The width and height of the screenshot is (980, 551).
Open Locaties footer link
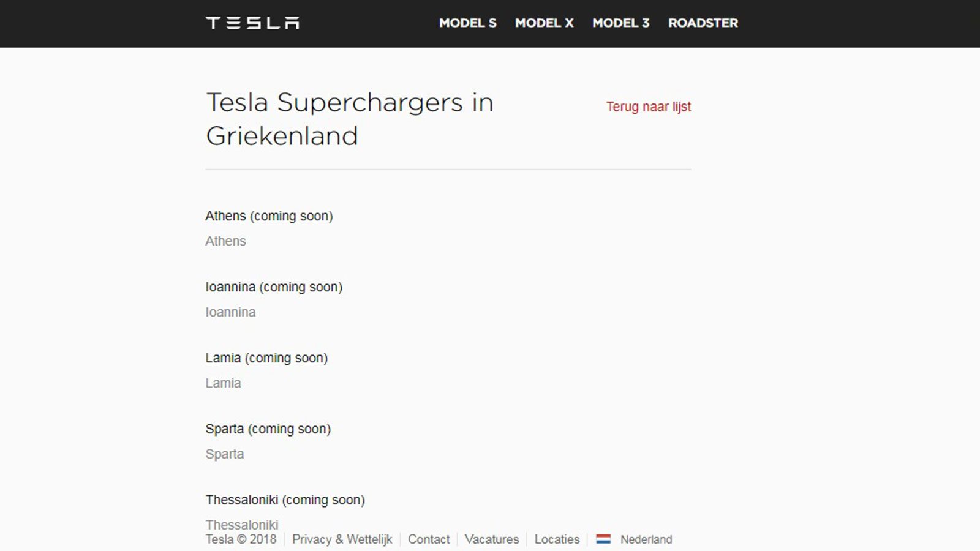tap(557, 539)
